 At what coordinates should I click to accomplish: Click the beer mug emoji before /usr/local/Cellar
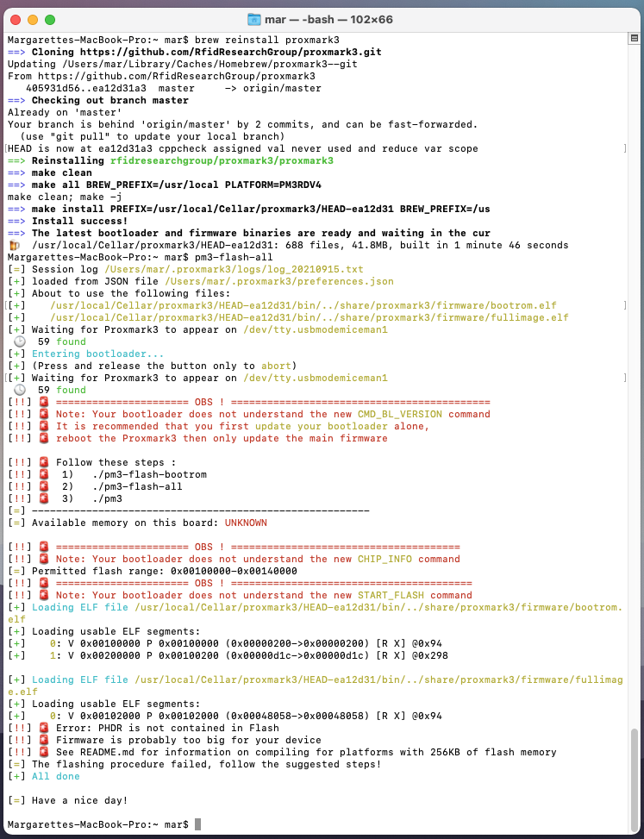(x=15, y=245)
